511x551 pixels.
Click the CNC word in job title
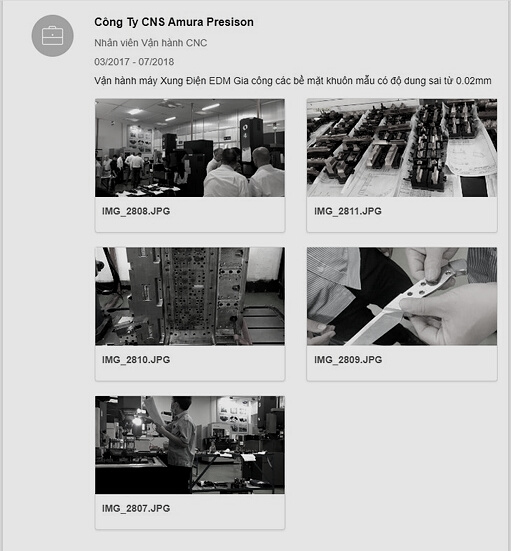(196, 43)
